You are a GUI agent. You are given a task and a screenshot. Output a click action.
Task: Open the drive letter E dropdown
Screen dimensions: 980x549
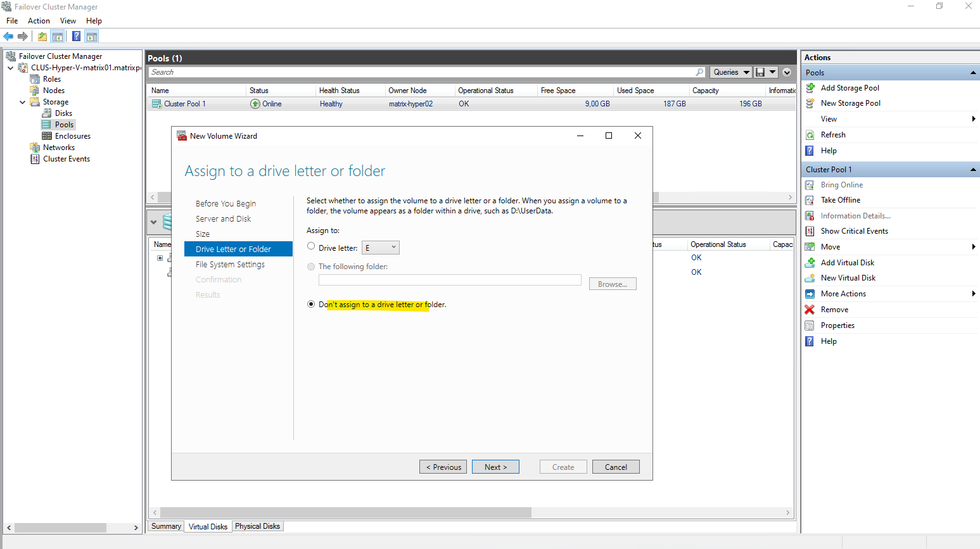coord(381,248)
